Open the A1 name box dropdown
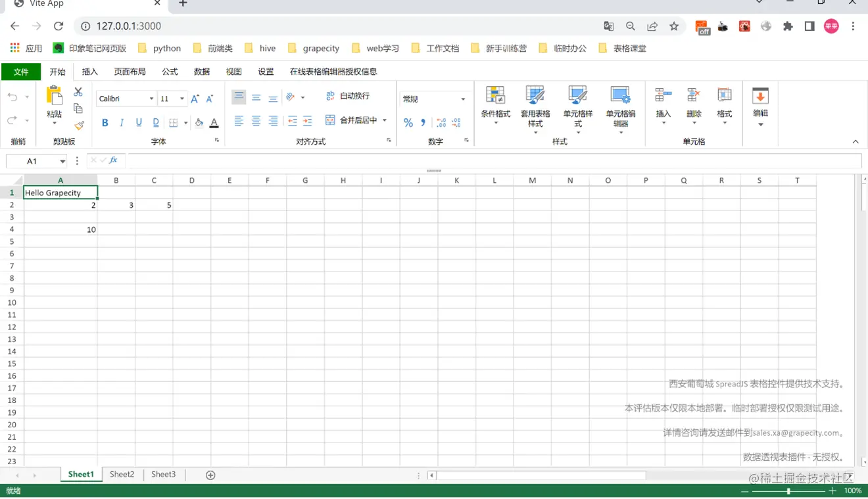Viewport: 868px width, 499px height. point(62,161)
